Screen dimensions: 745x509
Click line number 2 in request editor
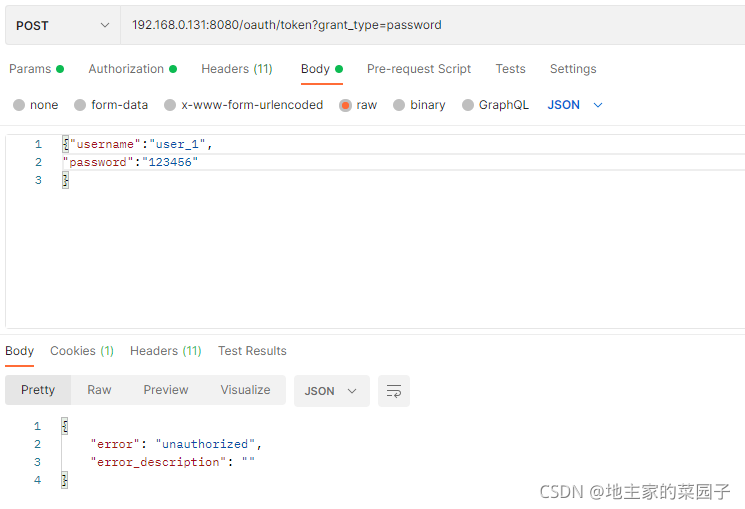pyautogui.click(x=38, y=163)
